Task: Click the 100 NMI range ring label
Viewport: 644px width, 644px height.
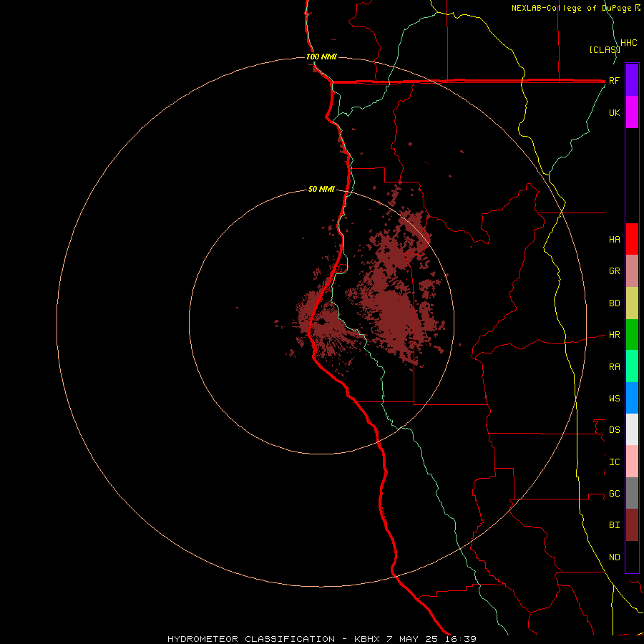Action: click(321, 57)
